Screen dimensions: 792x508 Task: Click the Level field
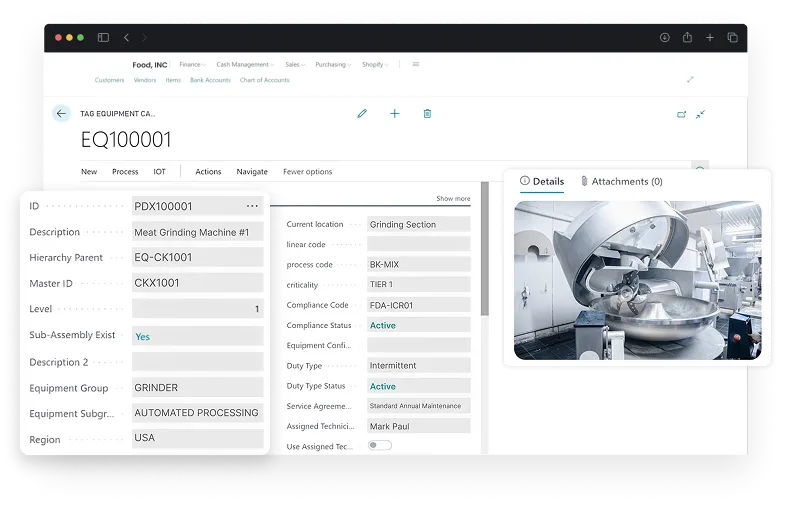coord(197,309)
